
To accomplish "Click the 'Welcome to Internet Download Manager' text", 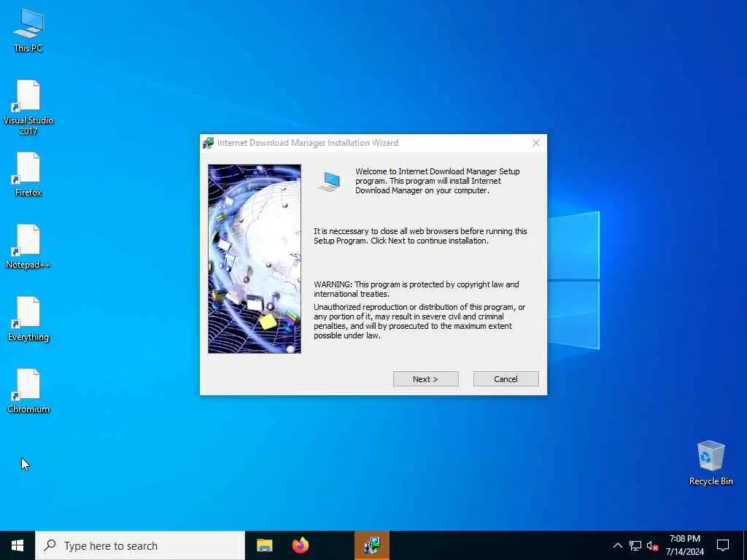I will [438, 181].
